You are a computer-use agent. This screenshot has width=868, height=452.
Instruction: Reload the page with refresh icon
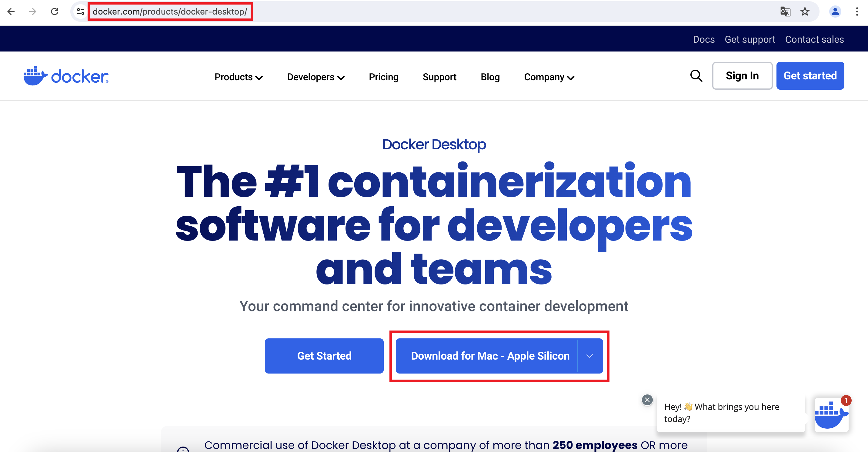pyautogui.click(x=55, y=12)
